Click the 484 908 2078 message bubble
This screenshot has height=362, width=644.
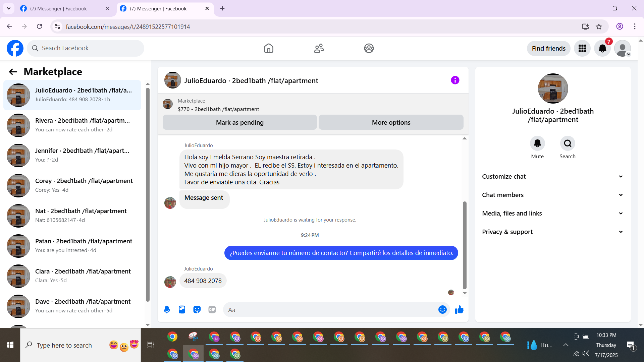[203, 281]
